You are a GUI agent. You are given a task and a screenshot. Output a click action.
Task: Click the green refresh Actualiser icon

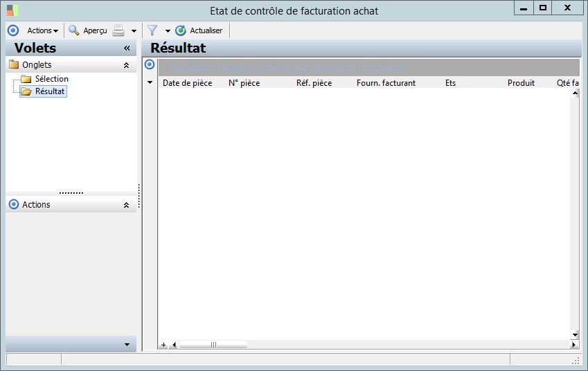coord(181,30)
